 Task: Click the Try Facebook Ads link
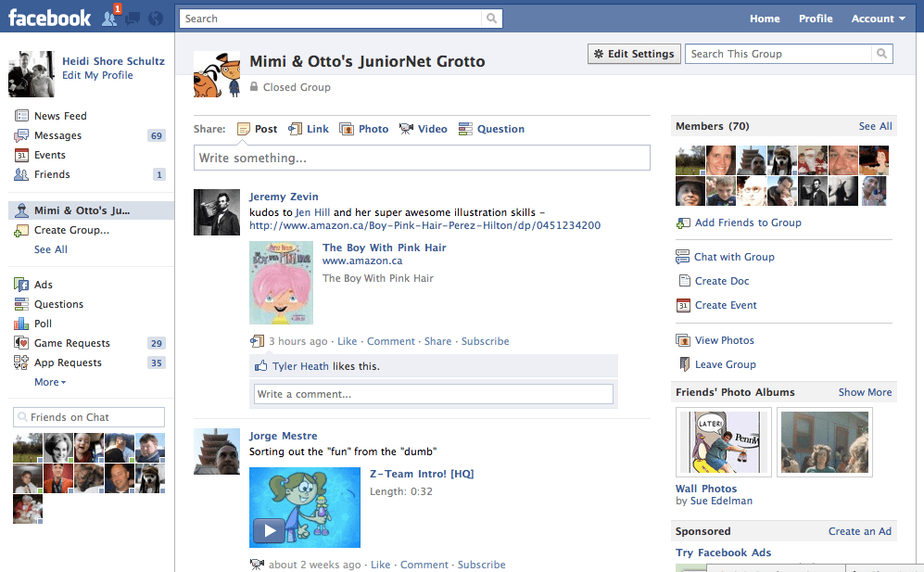pos(723,553)
